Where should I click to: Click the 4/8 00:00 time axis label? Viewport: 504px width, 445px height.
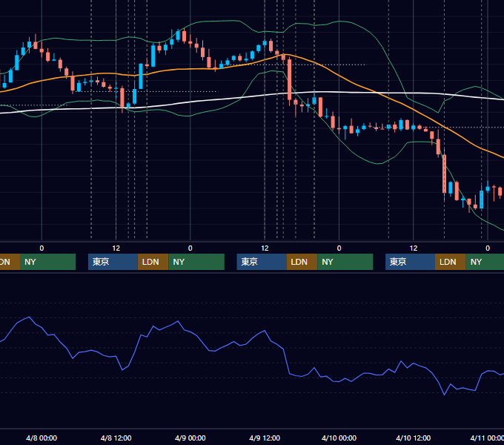[x=42, y=438]
